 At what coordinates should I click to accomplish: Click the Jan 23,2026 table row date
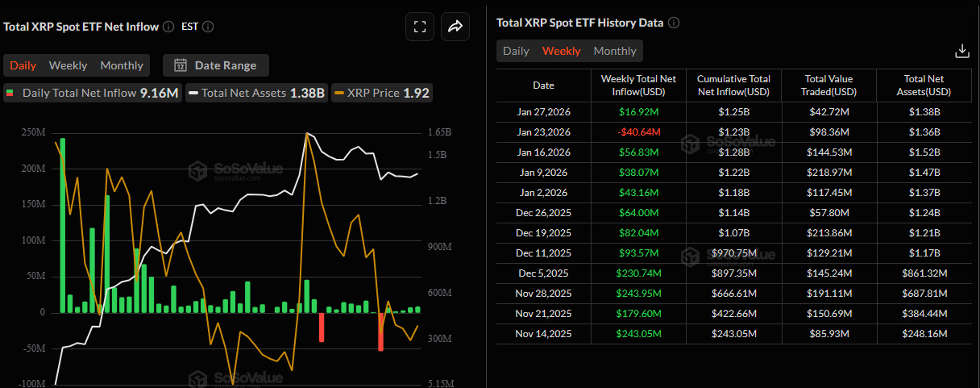coord(543,132)
